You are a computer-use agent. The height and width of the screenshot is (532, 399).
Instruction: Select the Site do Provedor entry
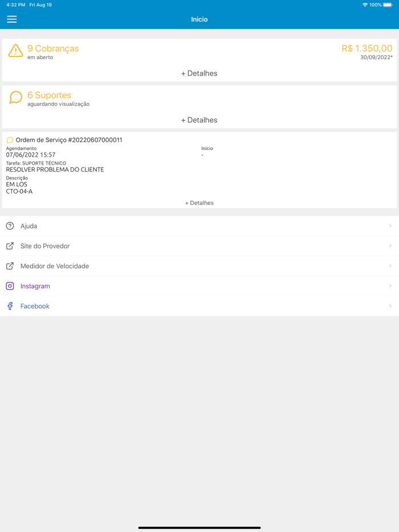tap(44, 245)
